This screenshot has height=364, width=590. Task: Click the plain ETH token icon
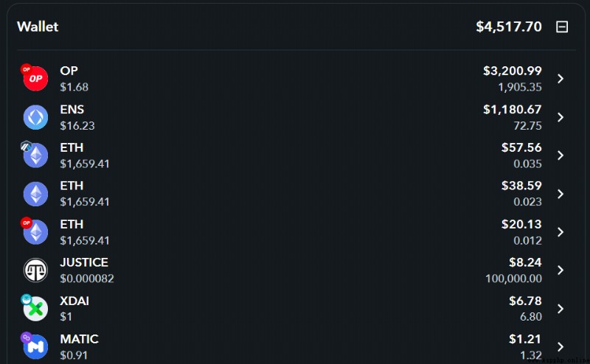pyautogui.click(x=35, y=194)
